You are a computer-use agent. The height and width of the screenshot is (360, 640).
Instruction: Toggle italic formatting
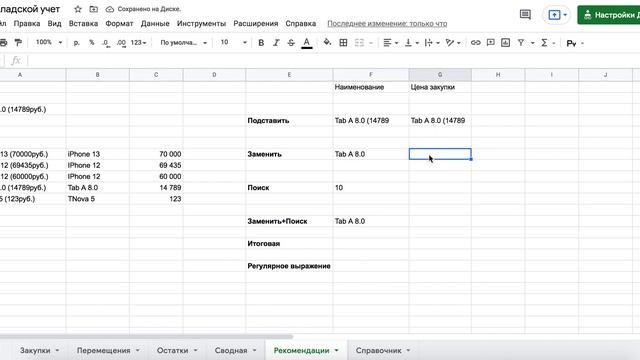click(276, 42)
